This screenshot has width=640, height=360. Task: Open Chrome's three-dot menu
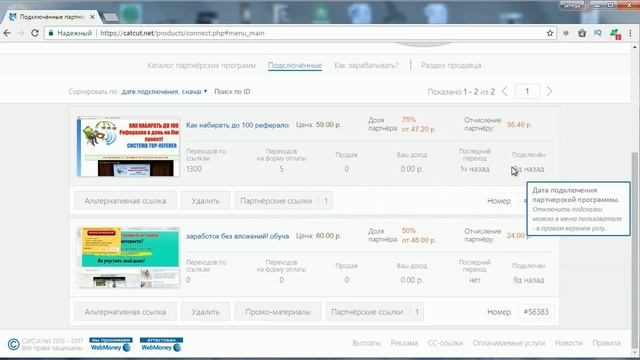tap(630, 33)
